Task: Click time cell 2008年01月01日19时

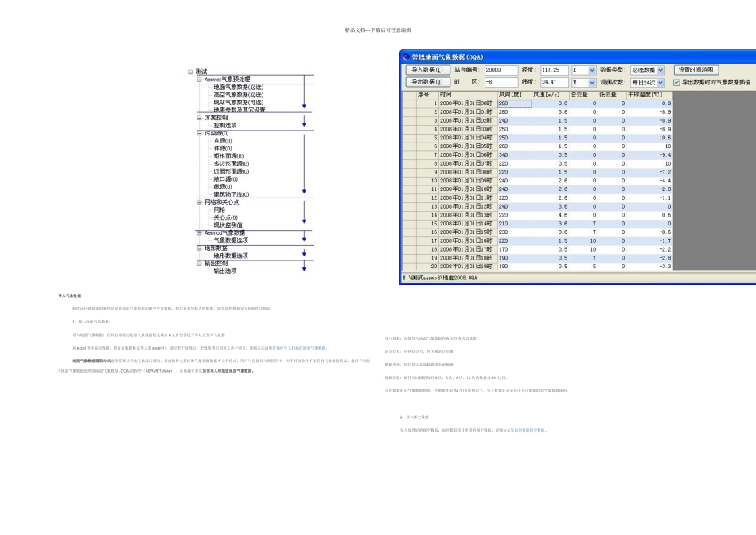Action: coord(467,266)
